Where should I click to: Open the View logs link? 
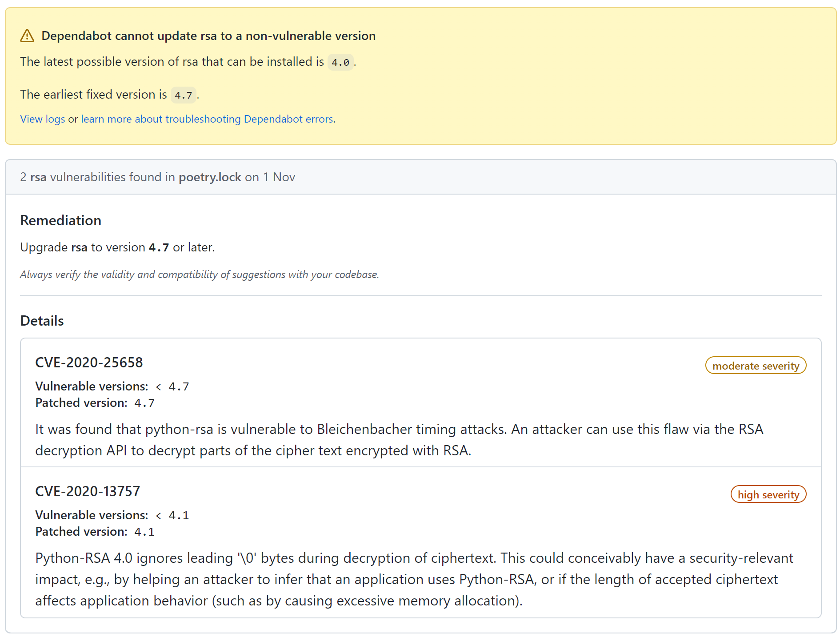[x=42, y=119]
